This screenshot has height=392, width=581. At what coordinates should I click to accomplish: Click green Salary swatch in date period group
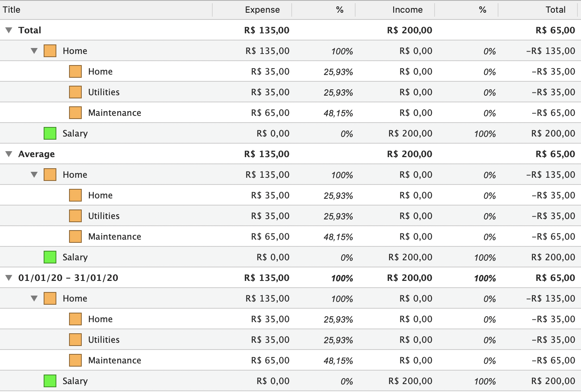(x=50, y=381)
